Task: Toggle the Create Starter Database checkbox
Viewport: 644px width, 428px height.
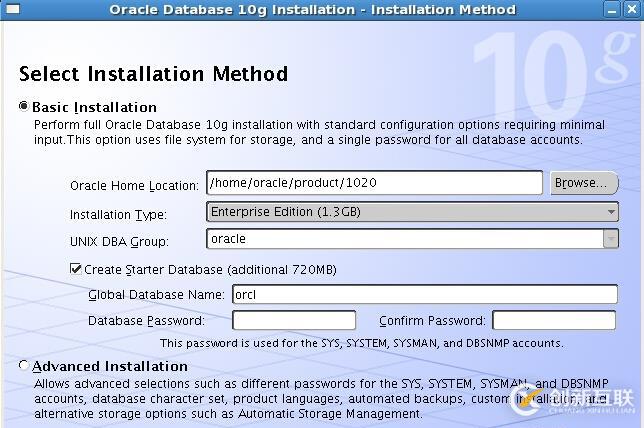Action: click(75, 269)
